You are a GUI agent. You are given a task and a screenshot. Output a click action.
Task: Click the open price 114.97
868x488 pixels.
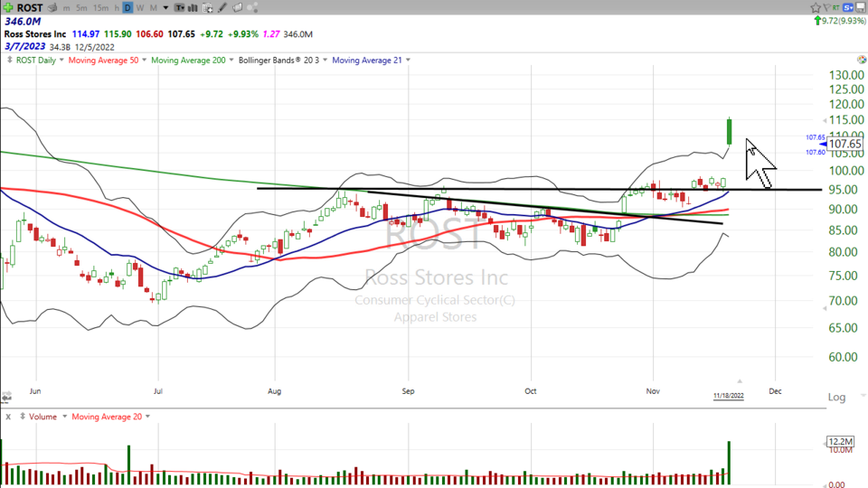86,33
